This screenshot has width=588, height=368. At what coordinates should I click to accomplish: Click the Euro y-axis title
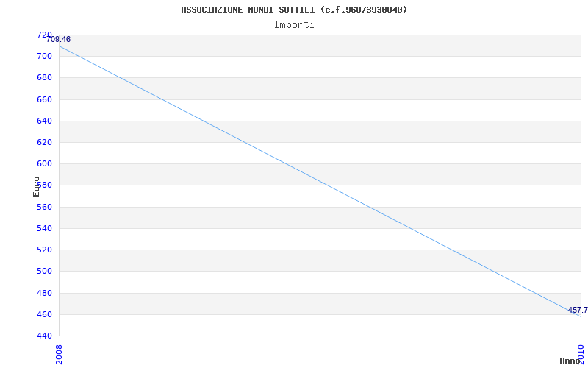click(x=36, y=186)
